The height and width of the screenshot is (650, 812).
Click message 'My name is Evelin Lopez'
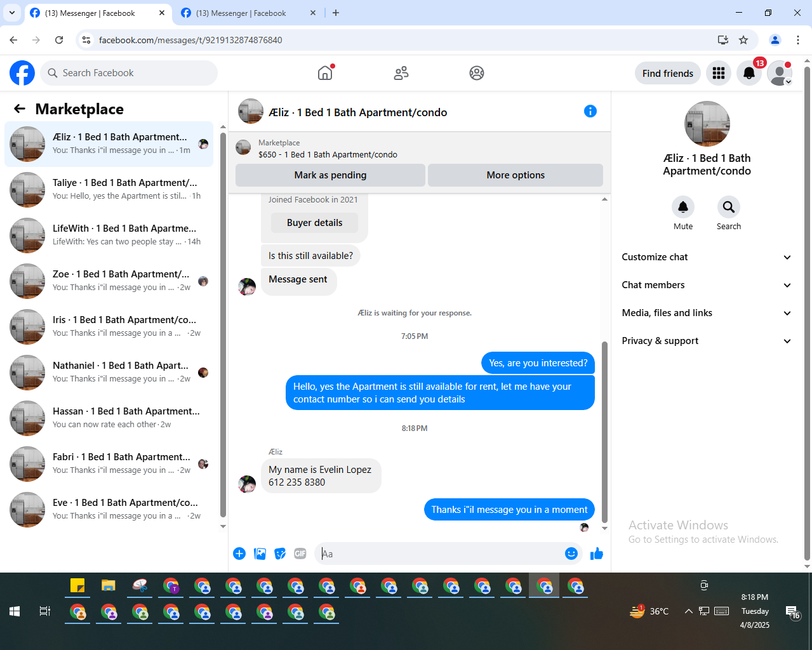tap(321, 476)
